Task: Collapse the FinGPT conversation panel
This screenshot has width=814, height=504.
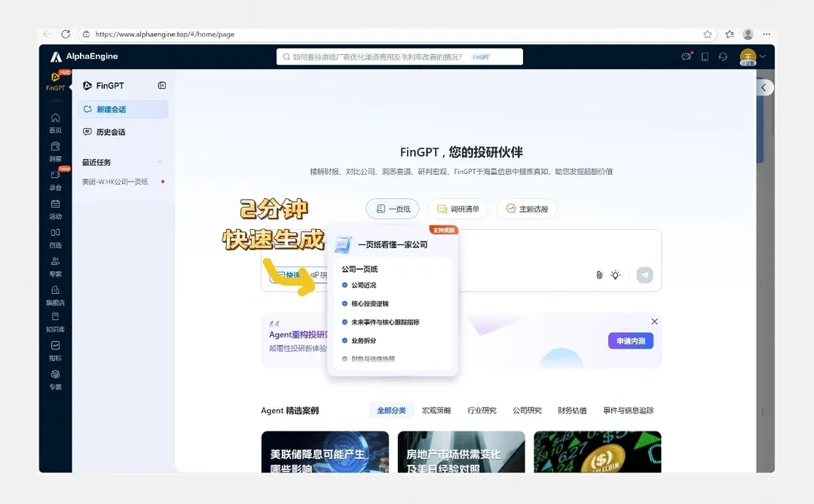Action: (161, 85)
